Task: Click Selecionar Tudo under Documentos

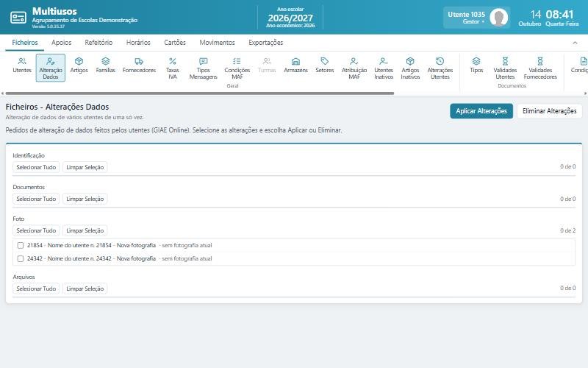Action: [x=36, y=199]
